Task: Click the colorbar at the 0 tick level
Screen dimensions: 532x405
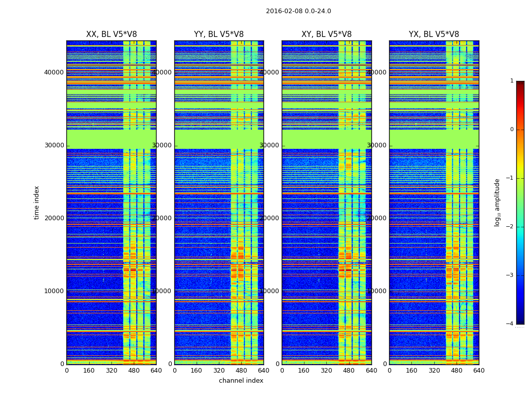Action: pos(520,130)
